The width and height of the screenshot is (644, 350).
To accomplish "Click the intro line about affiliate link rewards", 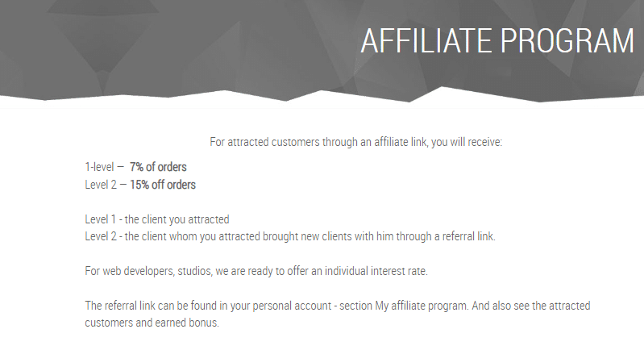I will click(x=355, y=142).
